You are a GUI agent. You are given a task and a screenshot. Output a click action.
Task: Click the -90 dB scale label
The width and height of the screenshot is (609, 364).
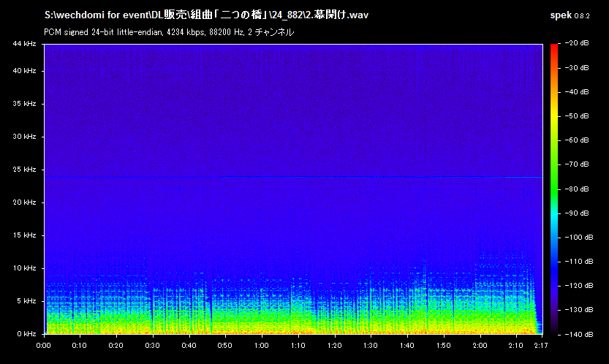(x=576, y=213)
